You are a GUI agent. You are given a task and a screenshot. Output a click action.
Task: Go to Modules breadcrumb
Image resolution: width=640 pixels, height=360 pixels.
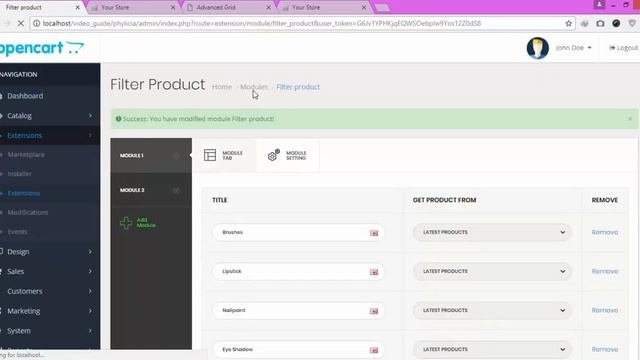pos(254,87)
